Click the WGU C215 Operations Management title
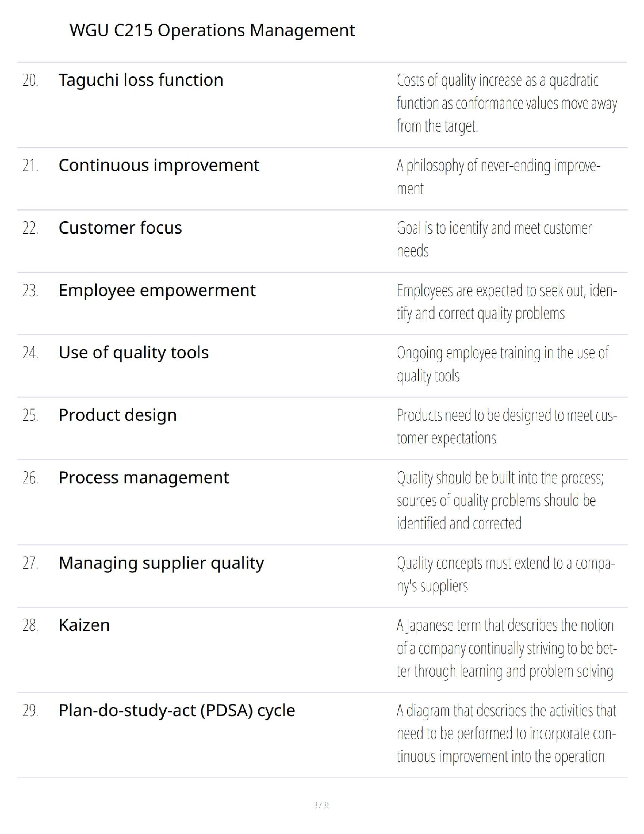Viewport: 644px width, 834px height. click(x=212, y=31)
